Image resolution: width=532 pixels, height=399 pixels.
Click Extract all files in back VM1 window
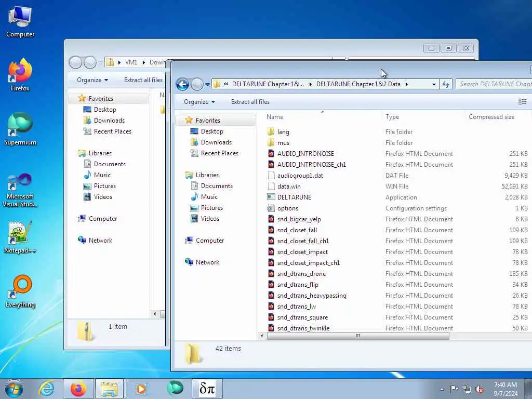pyautogui.click(x=143, y=80)
